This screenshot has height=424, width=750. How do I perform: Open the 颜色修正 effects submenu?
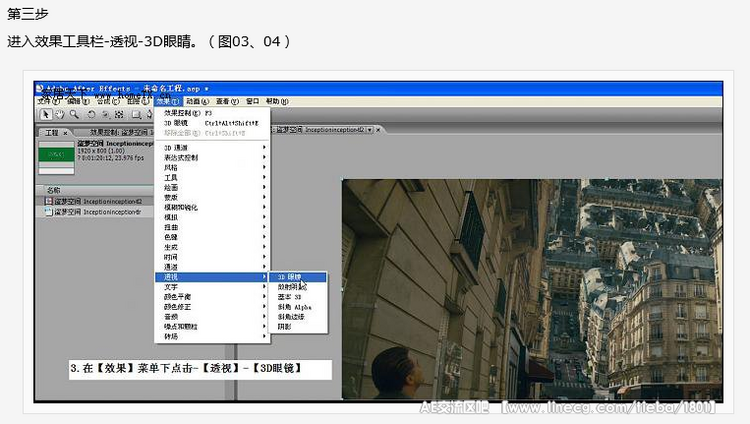pyautogui.click(x=212, y=307)
